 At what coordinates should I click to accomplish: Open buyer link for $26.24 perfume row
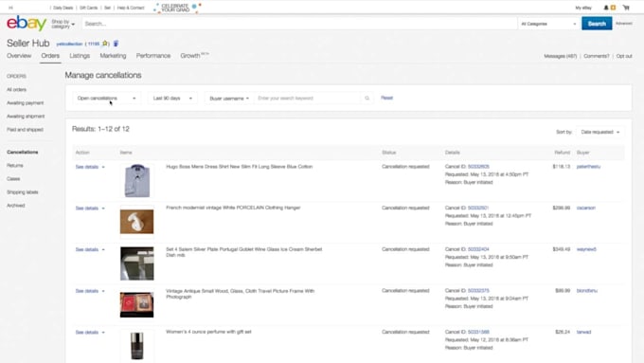point(583,332)
